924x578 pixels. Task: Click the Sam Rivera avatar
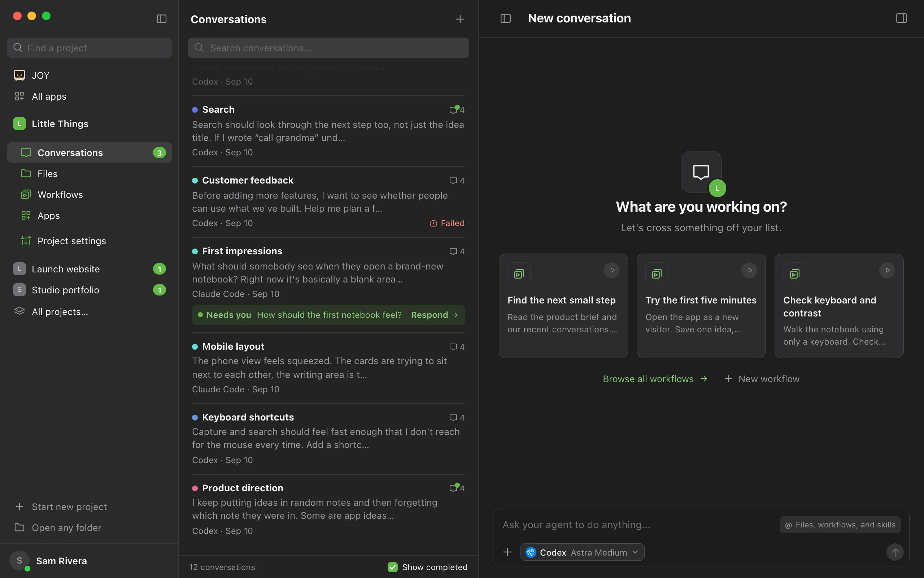tap(19, 561)
